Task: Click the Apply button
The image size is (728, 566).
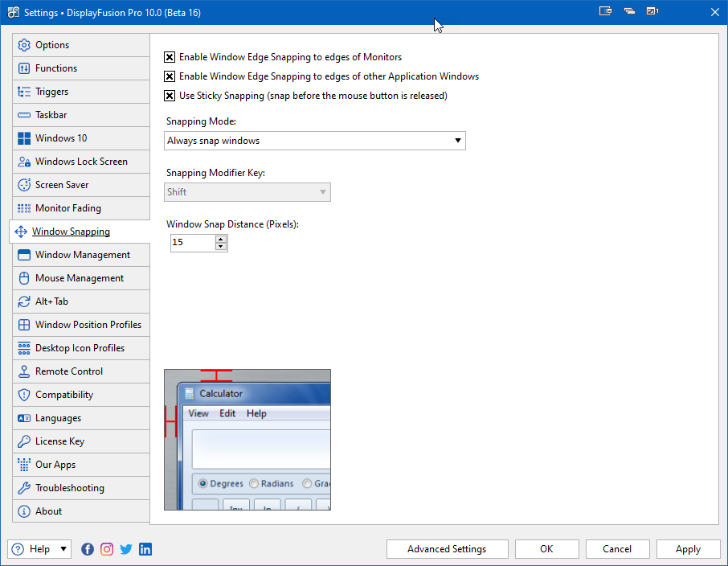Action: (688, 549)
